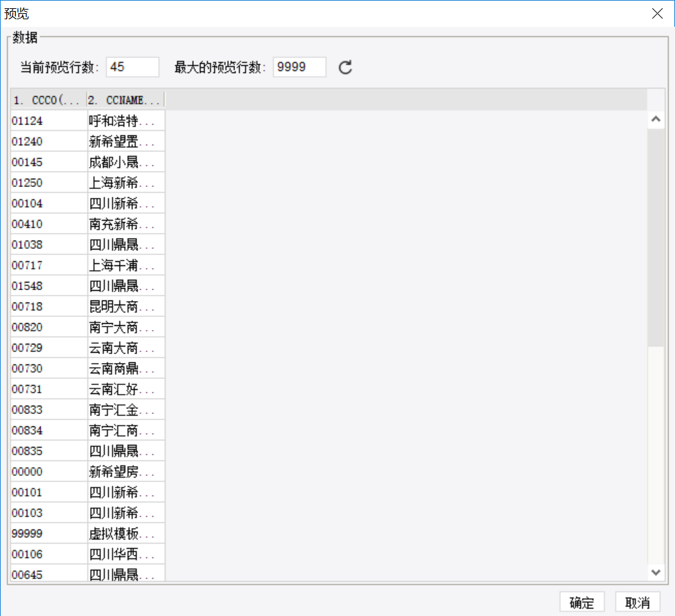Click the name cell 云南商鼎...
675x616 pixels.
tap(126, 368)
